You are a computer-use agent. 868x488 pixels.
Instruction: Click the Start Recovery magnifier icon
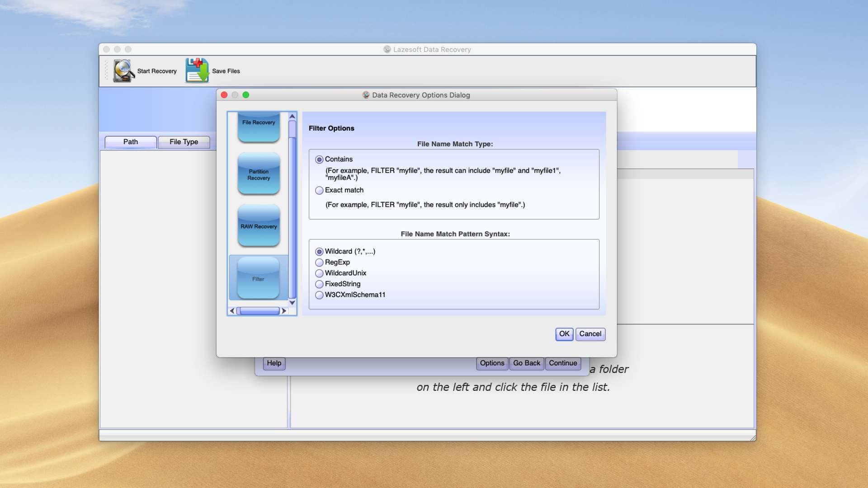coord(123,71)
